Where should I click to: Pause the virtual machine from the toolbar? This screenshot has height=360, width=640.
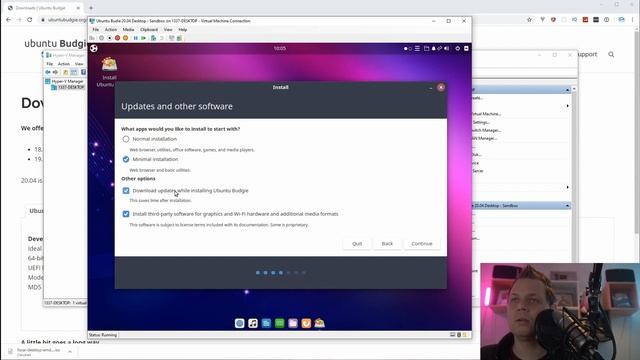pyautogui.click(x=136, y=38)
